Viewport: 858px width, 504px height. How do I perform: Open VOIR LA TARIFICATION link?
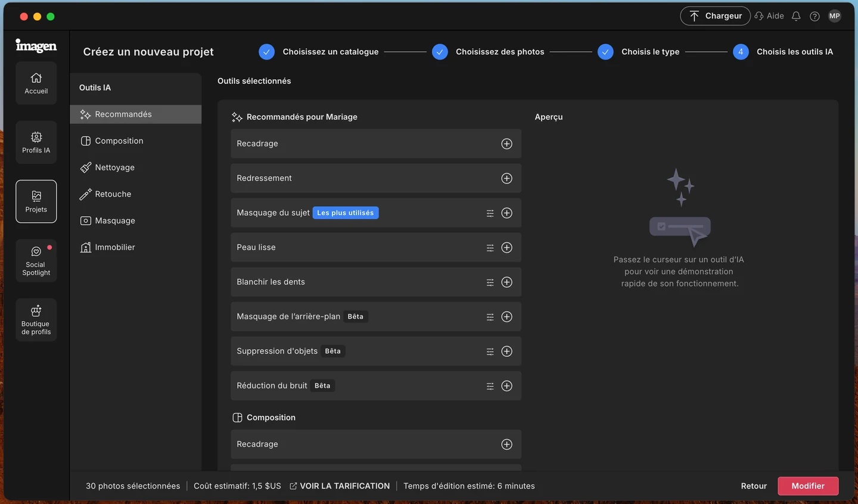click(340, 486)
